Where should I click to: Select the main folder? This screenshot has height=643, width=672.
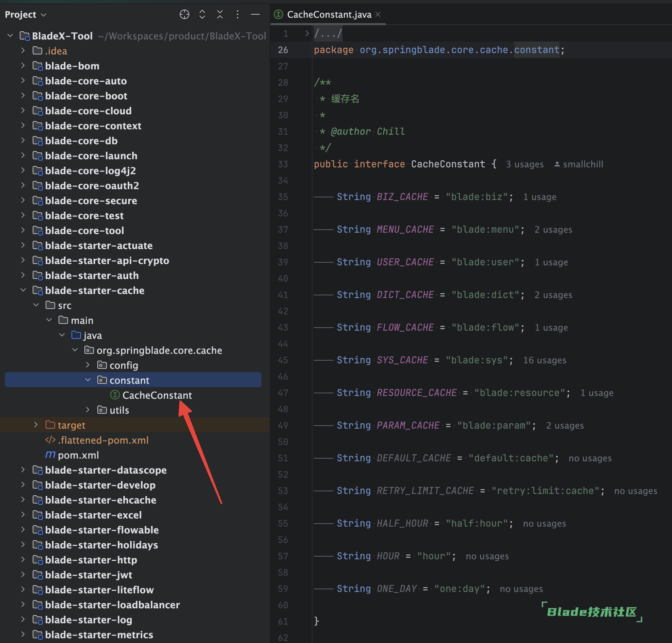[82, 320]
